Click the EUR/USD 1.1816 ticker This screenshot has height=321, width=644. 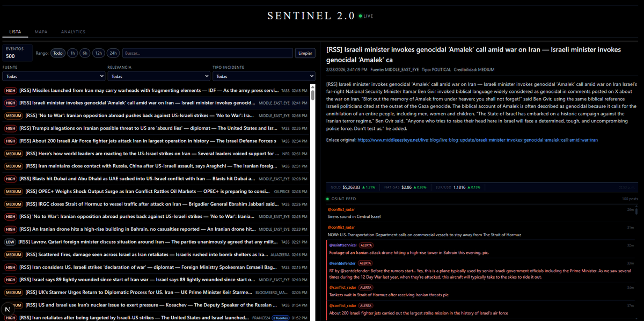458,187
